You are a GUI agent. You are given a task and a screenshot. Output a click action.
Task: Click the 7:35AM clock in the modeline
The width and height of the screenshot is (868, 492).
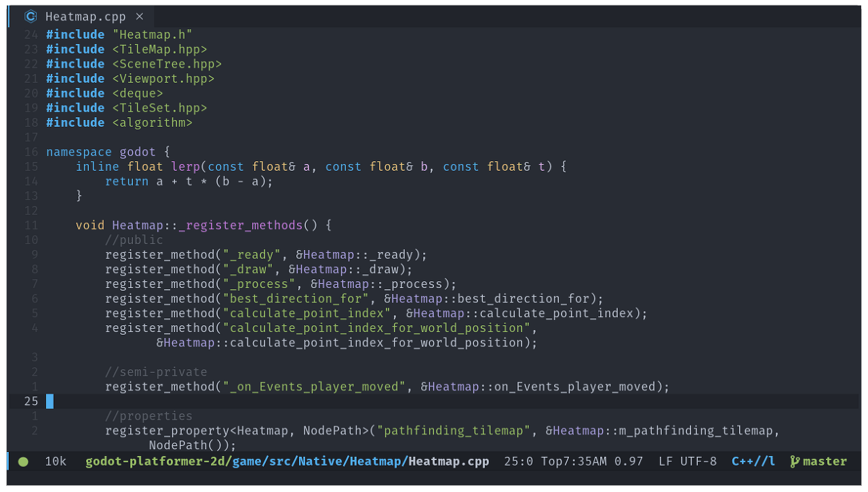click(585, 462)
